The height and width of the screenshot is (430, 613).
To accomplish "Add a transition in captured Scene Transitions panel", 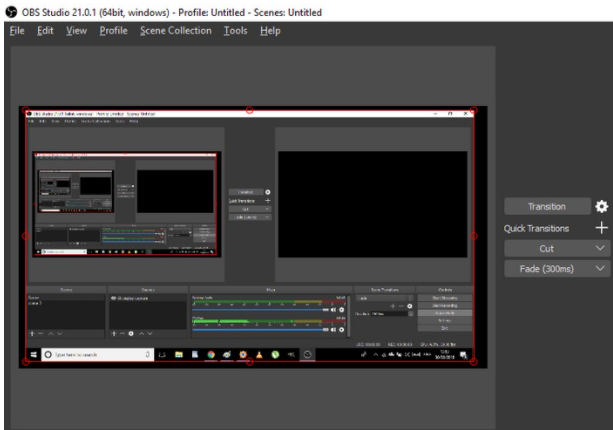I will (x=393, y=306).
